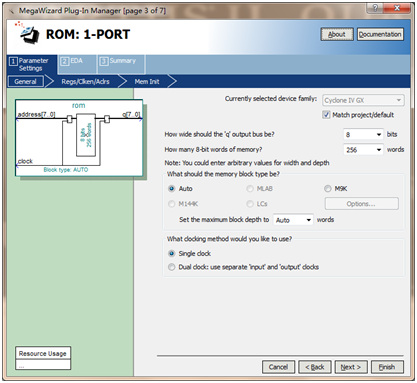Click the clock port label in diagram
The height and width of the screenshot is (383, 417).
click(25, 161)
